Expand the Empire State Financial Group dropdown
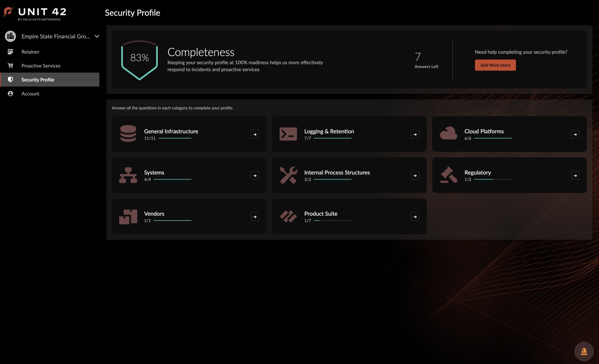599x364 pixels. point(97,36)
